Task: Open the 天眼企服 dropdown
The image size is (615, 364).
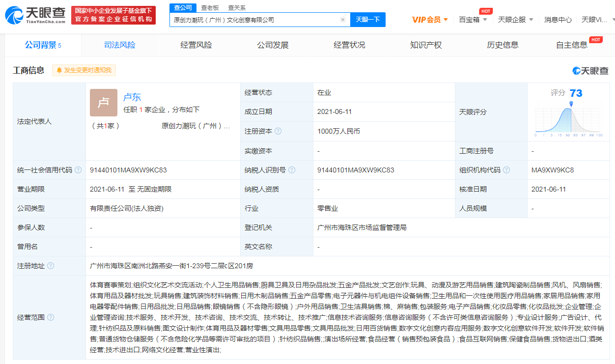Action: [x=512, y=19]
